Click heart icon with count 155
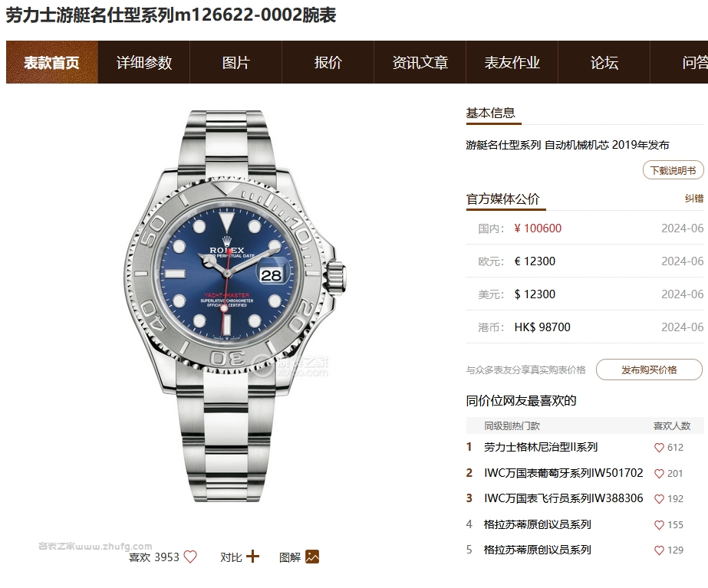 tap(659, 525)
